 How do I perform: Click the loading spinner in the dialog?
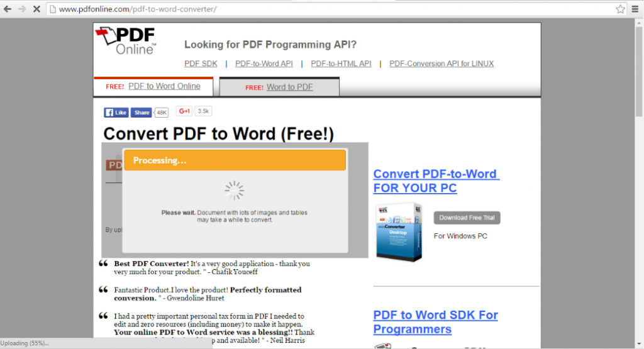click(235, 191)
